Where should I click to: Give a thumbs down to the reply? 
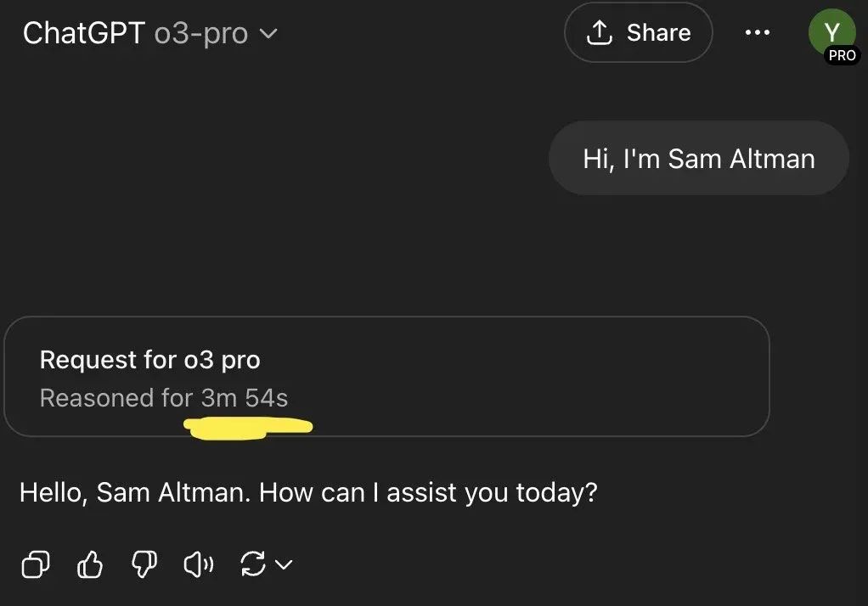(144, 564)
